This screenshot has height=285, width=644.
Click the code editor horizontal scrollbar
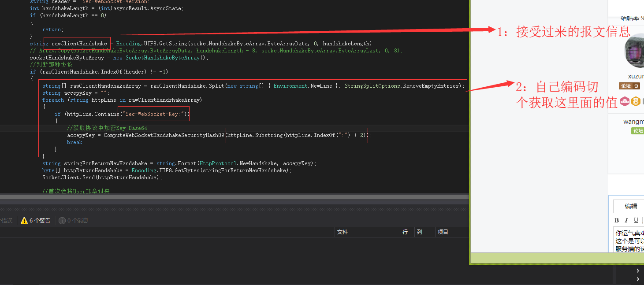coord(234,197)
